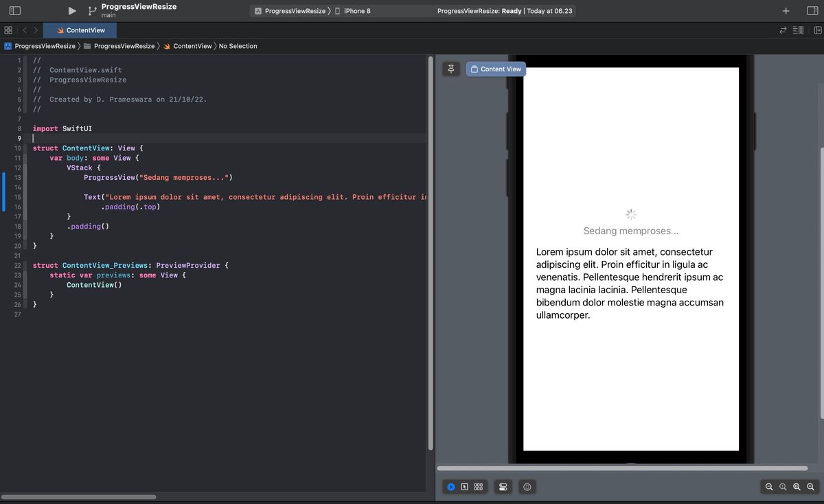Click the .padding() code line
This screenshot has height=504, width=824.
(88, 226)
